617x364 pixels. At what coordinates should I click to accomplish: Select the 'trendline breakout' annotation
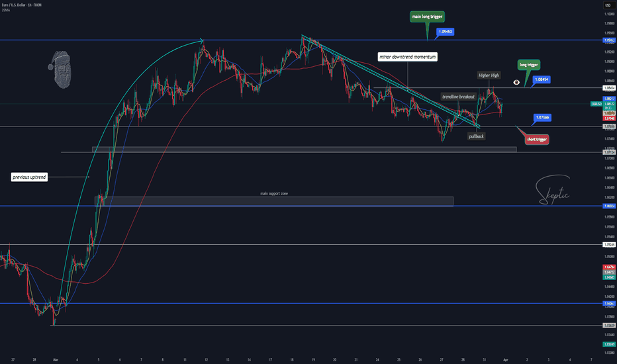click(458, 97)
